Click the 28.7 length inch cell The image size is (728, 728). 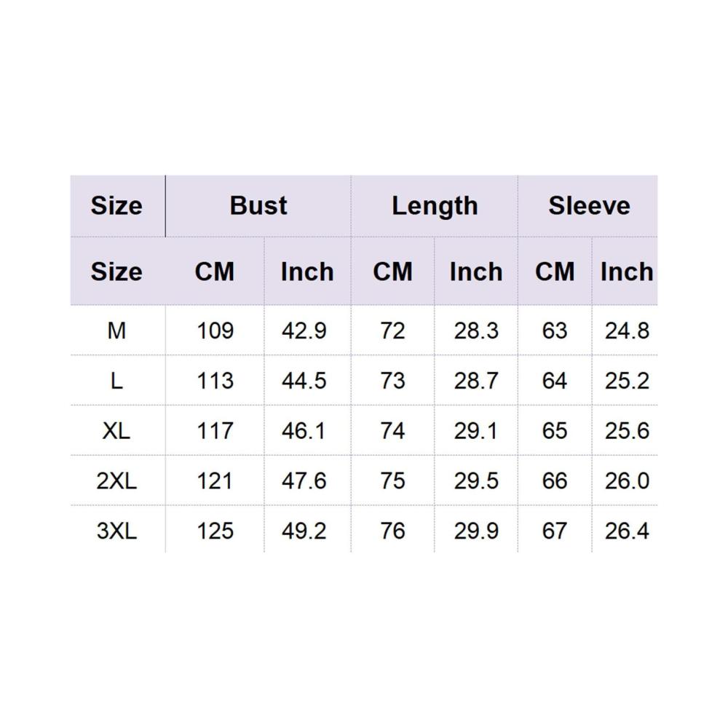click(x=476, y=381)
